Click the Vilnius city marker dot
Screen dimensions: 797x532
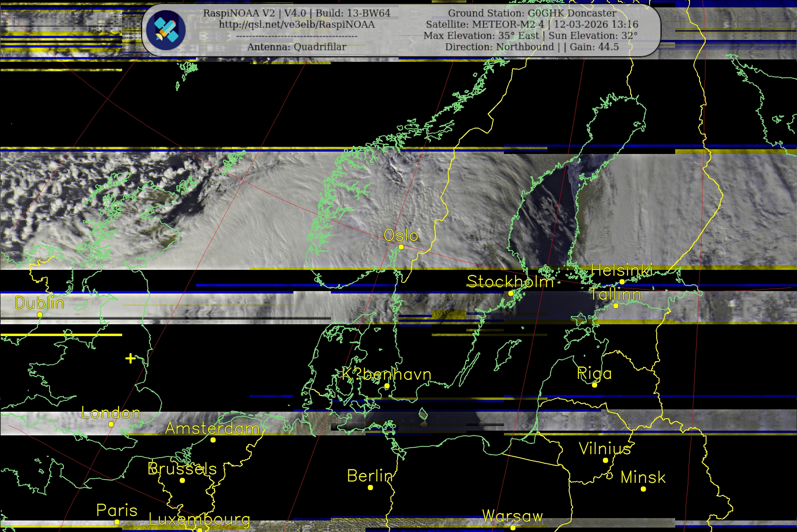pyautogui.click(x=605, y=460)
